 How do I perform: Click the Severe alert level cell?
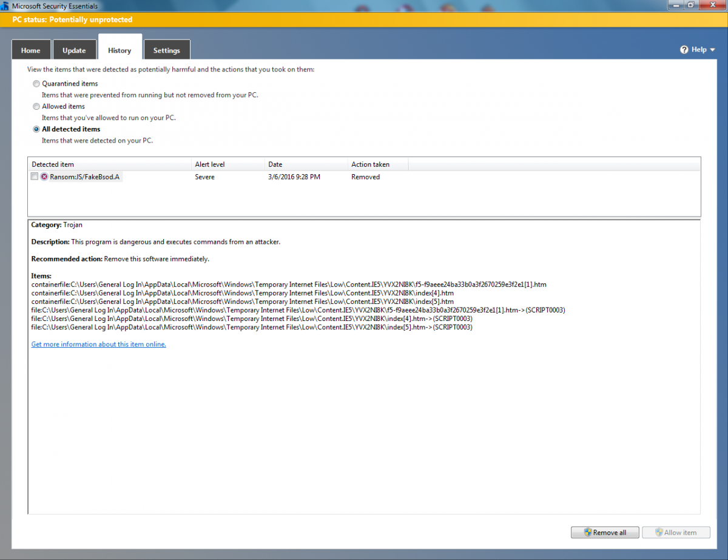tap(204, 177)
